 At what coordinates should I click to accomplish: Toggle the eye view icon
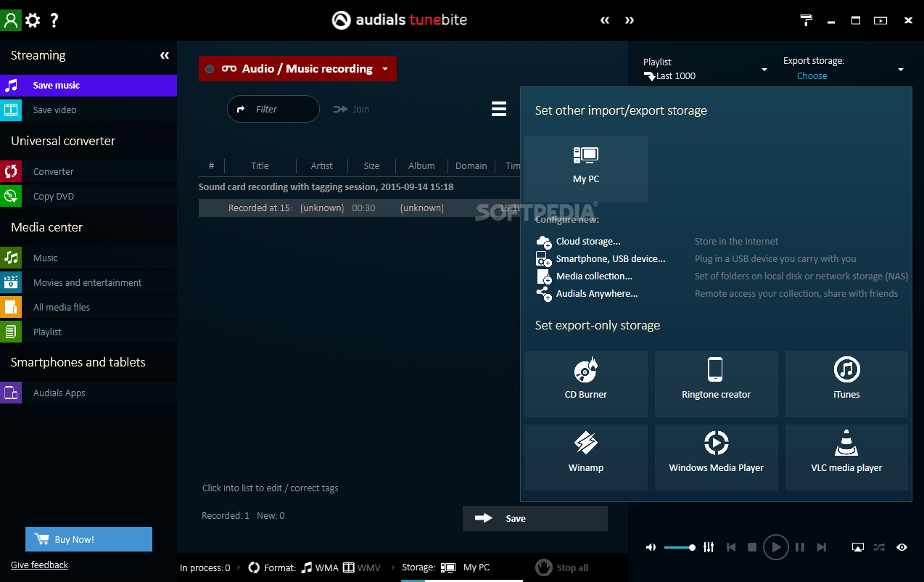tap(902, 547)
